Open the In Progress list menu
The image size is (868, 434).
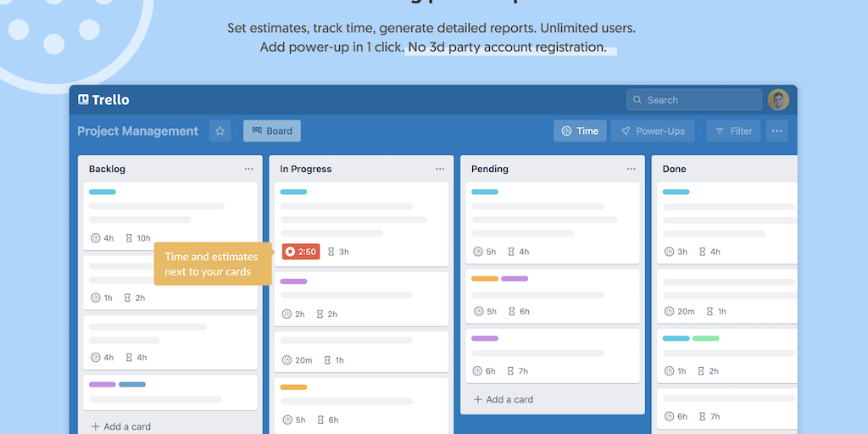pos(440,169)
